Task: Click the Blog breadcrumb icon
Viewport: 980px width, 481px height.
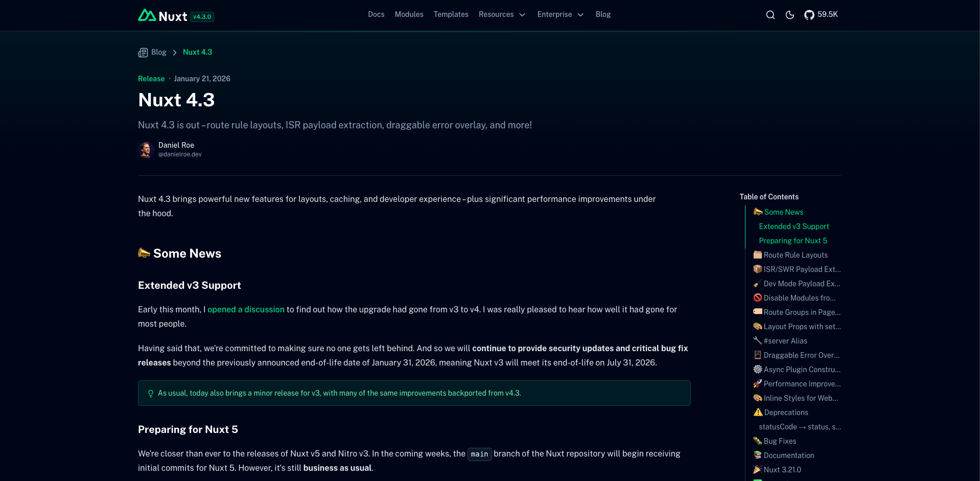Action: (x=143, y=53)
